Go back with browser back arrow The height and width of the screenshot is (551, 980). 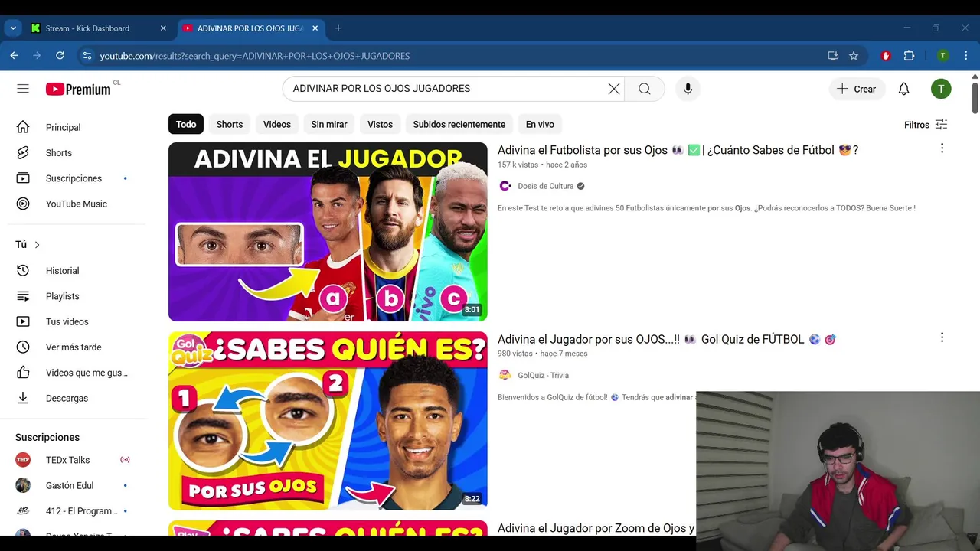(14, 56)
